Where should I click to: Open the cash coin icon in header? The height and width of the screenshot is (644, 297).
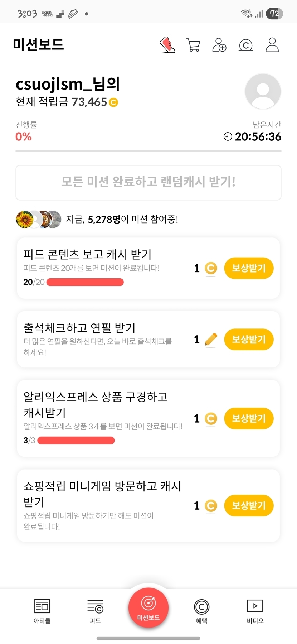click(x=245, y=45)
